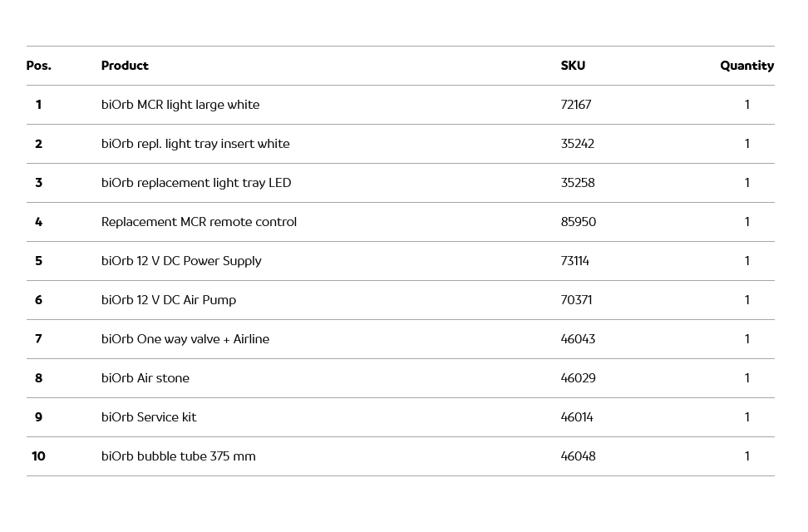Click biOrb replacement light tray LED
The width and height of the screenshot is (808, 532).
(196, 183)
